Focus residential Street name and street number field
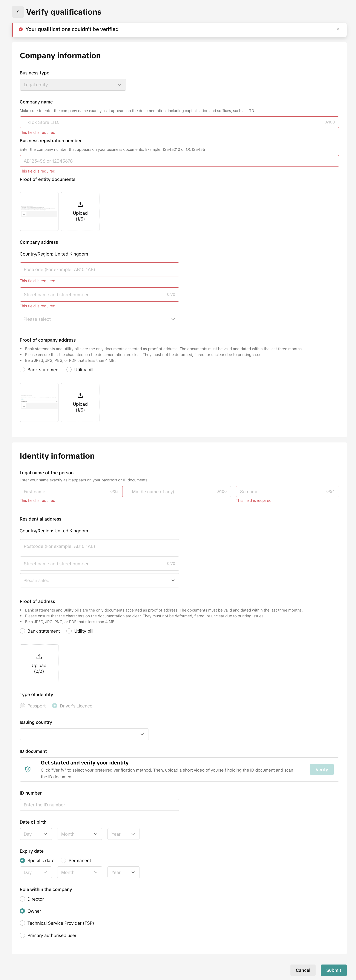 99,564
